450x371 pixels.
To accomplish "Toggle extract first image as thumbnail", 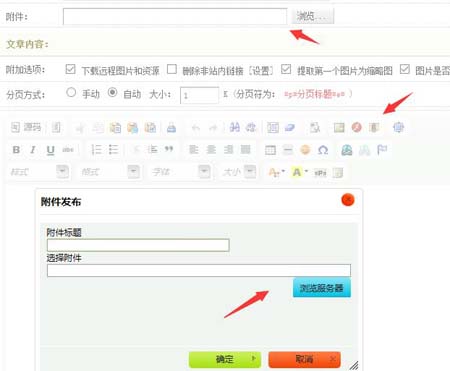I will 286,69.
